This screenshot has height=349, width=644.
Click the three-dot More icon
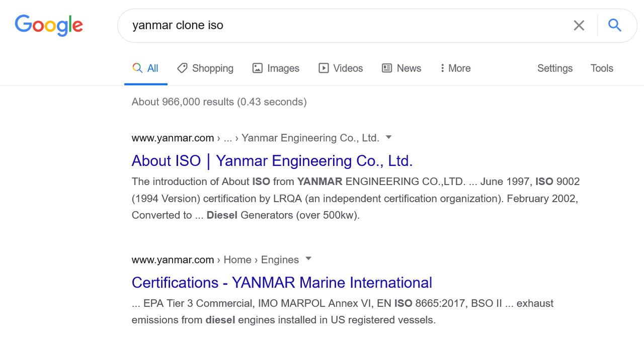point(442,68)
